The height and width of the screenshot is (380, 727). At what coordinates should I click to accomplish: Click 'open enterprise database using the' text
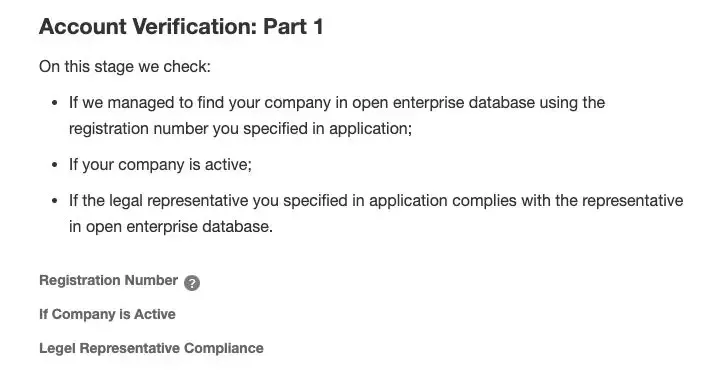coord(478,102)
